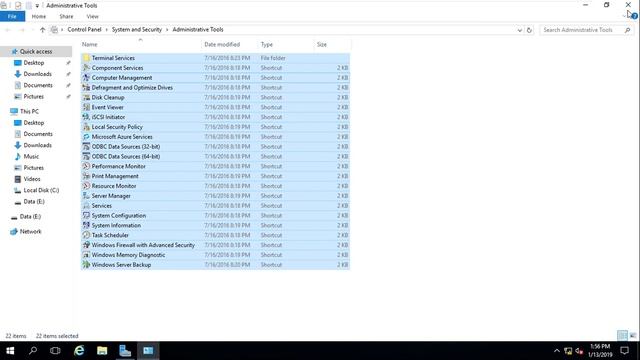This screenshot has width=640, height=360.
Task: Select the Windows Server Backup icon
Action: coord(86,264)
